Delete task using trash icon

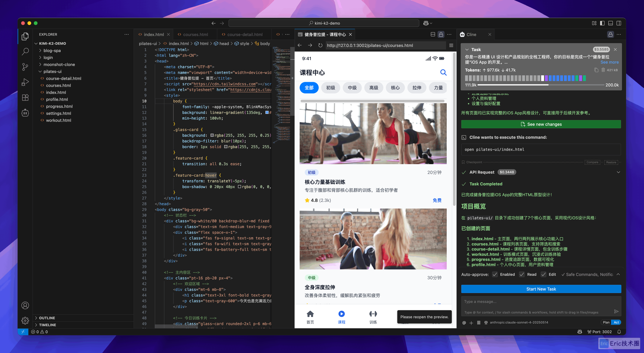[603, 70]
